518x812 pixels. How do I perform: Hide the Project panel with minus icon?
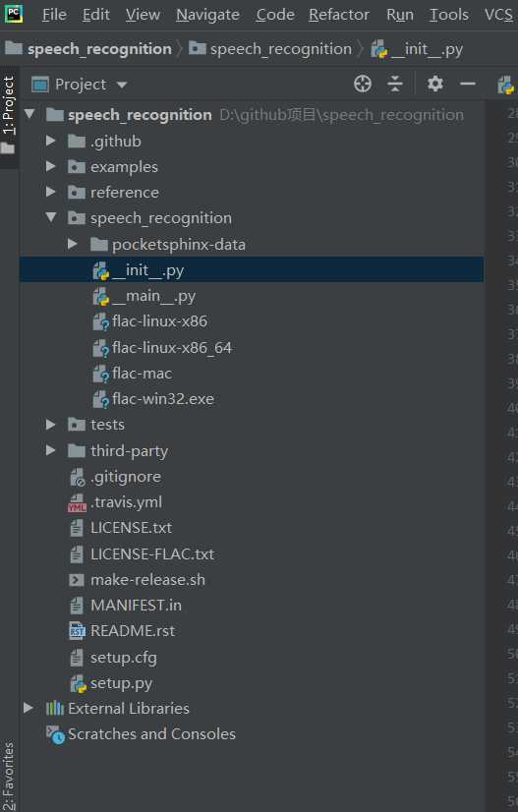(468, 84)
